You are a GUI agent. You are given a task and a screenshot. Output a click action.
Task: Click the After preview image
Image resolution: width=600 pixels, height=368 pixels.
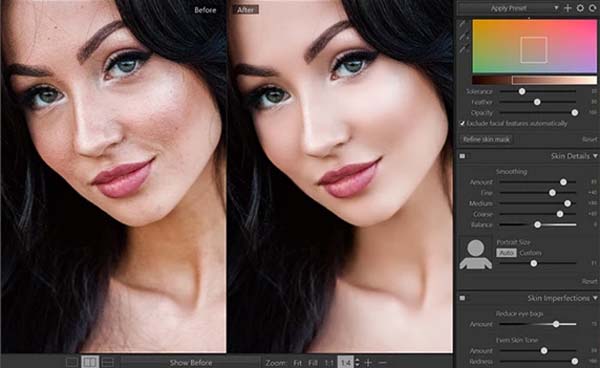(x=340, y=176)
